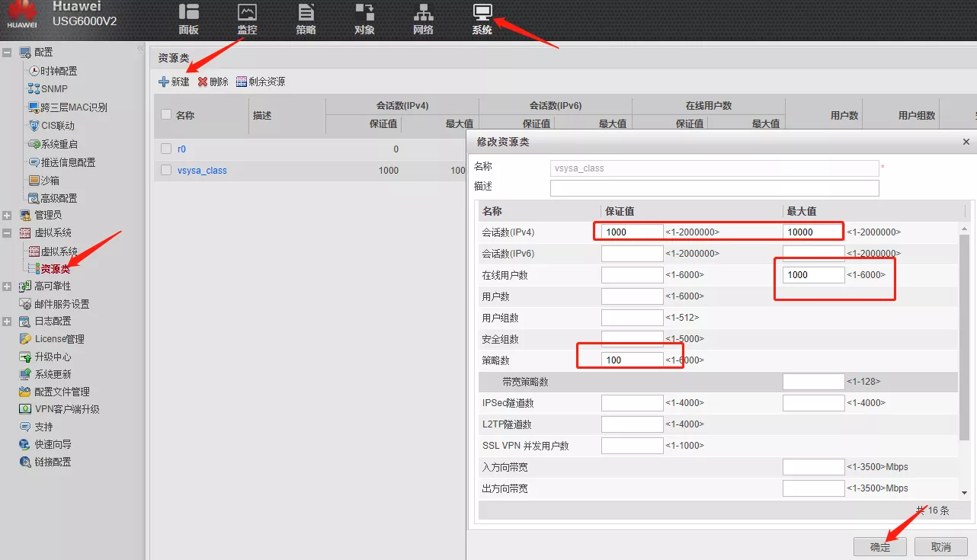Click the 新建 plus icon
The width and height of the screenshot is (977, 560).
(163, 82)
